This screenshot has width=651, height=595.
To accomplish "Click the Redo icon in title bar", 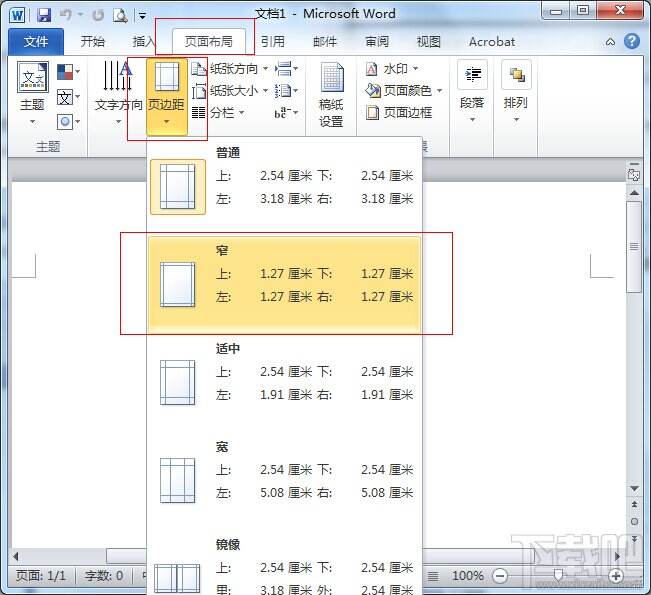I will pyautogui.click(x=98, y=15).
